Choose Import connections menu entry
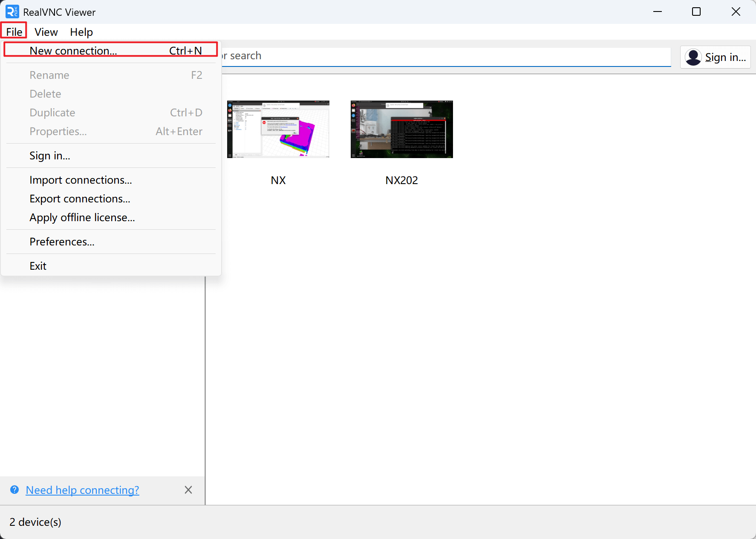Viewport: 756px width, 539px height. point(81,180)
